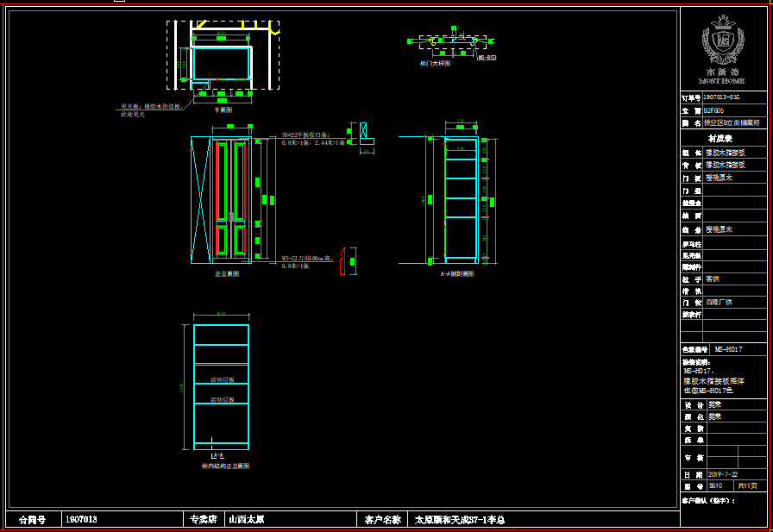The image size is (773, 532).
Task: Select the 见光板 annotation note text
Action: coord(151,110)
